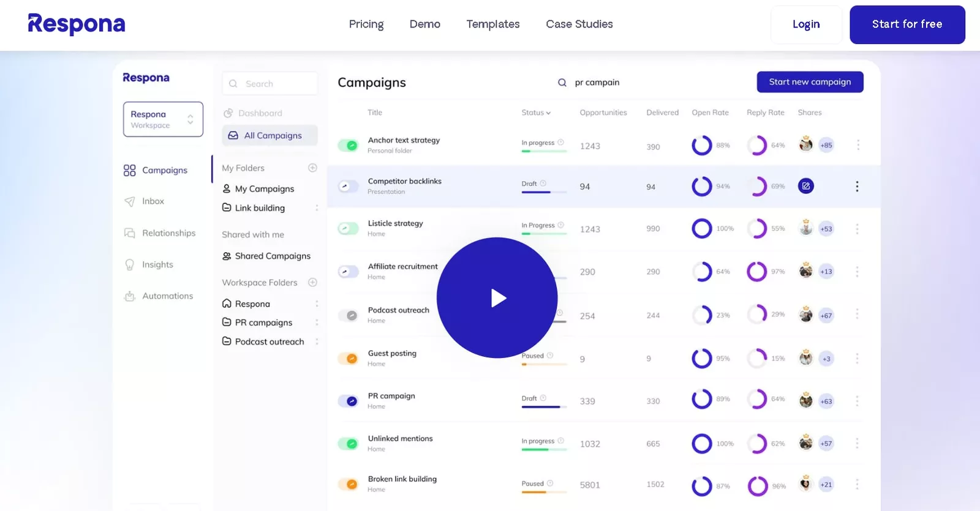Add a folder under My Folders

point(312,168)
